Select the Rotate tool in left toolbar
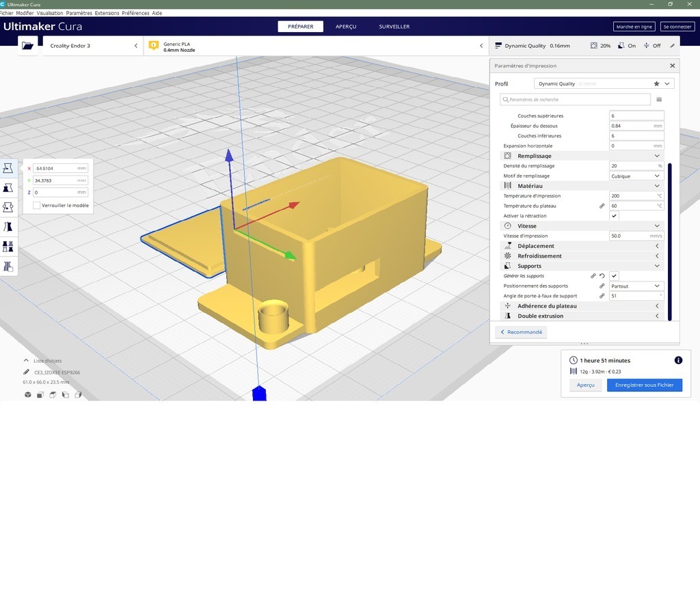 click(9, 208)
